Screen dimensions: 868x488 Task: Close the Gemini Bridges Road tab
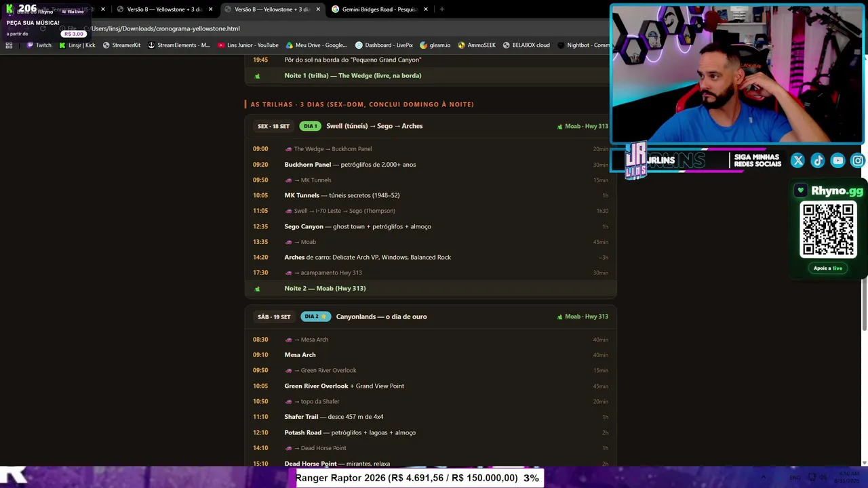[x=426, y=9]
